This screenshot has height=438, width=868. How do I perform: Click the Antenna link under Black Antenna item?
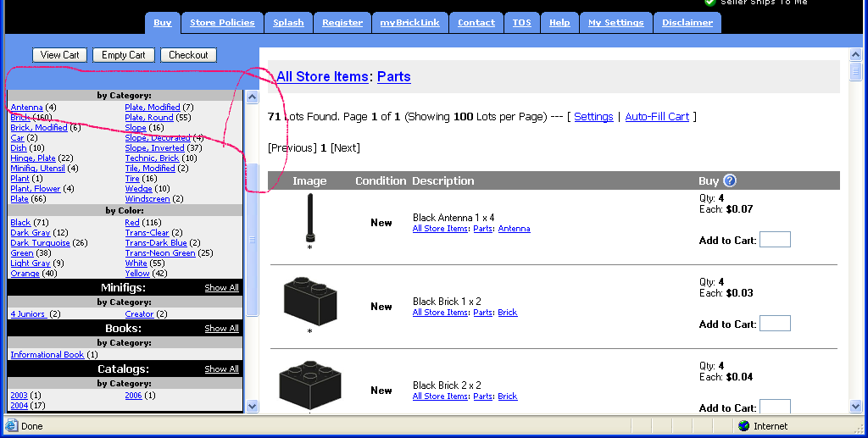click(514, 229)
